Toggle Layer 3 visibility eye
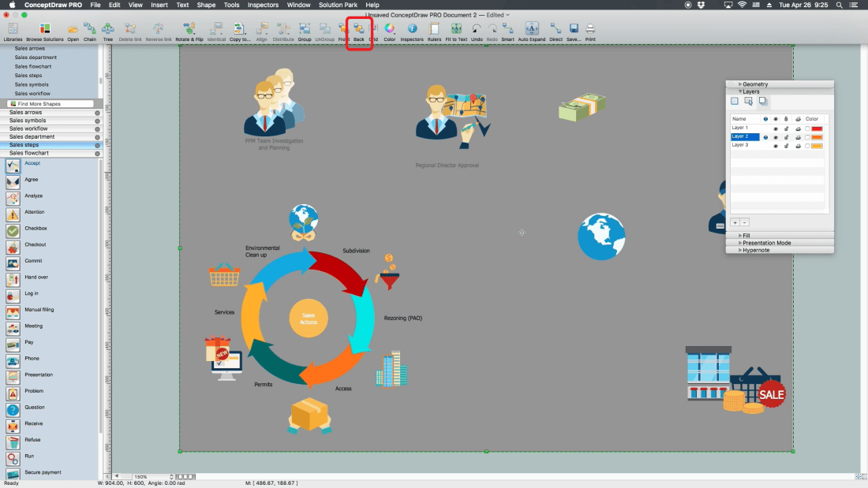 click(776, 146)
